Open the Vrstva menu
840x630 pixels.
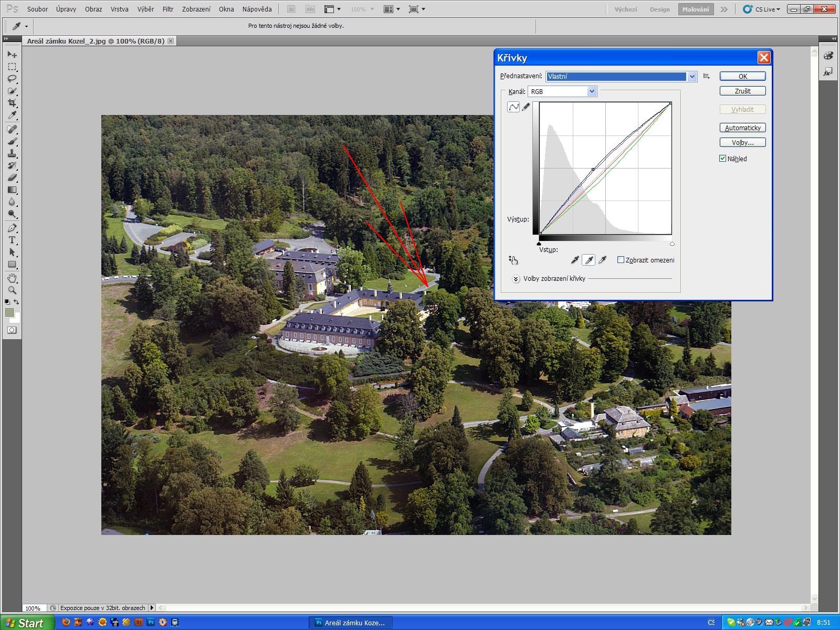point(119,9)
